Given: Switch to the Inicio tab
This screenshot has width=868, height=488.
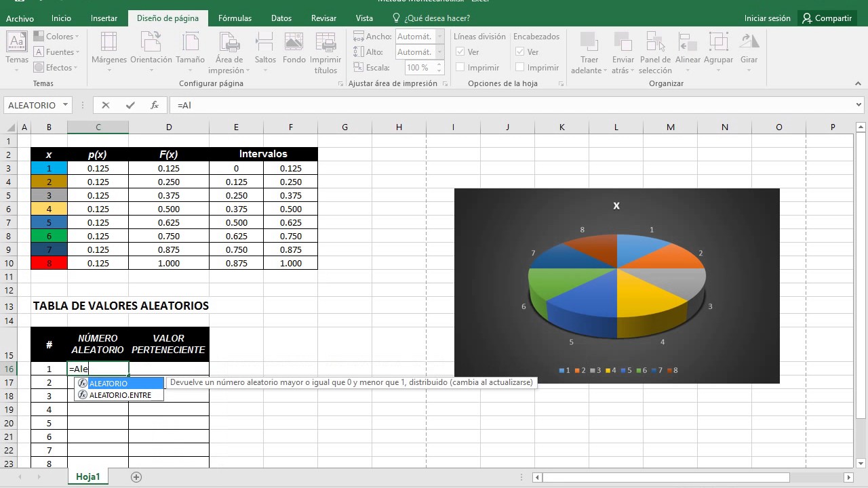Looking at the screenshot, I should click(61, 18).
